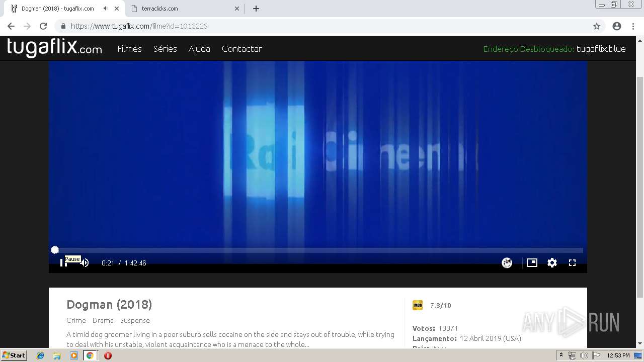Mute the Dogman tab audio icon
The image size is (644, 362).
click(106, 9)
